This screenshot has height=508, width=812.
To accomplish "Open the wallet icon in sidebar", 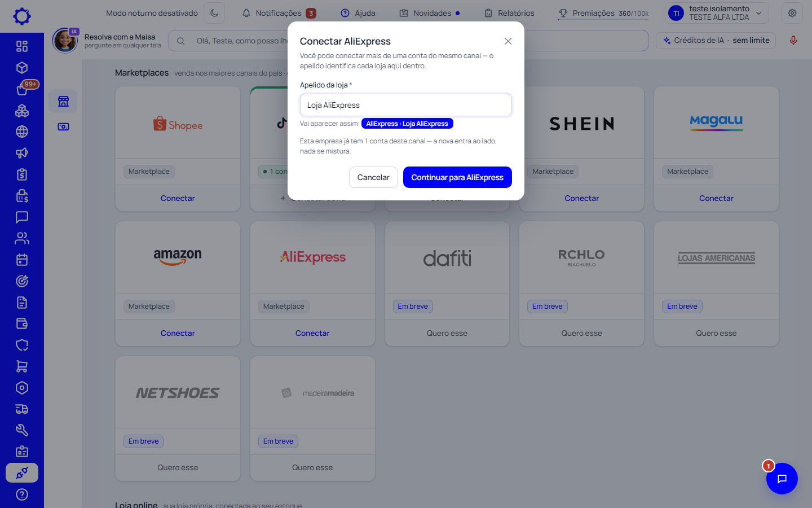I will [22, 324].
